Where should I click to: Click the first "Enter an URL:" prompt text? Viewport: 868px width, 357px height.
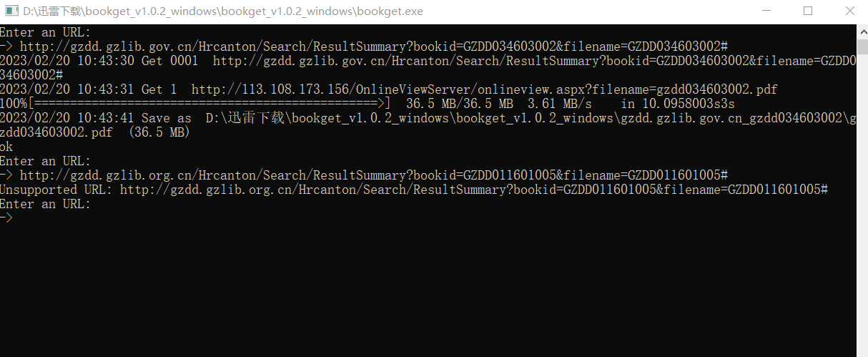pyautogui.click(x=45, y=32)
